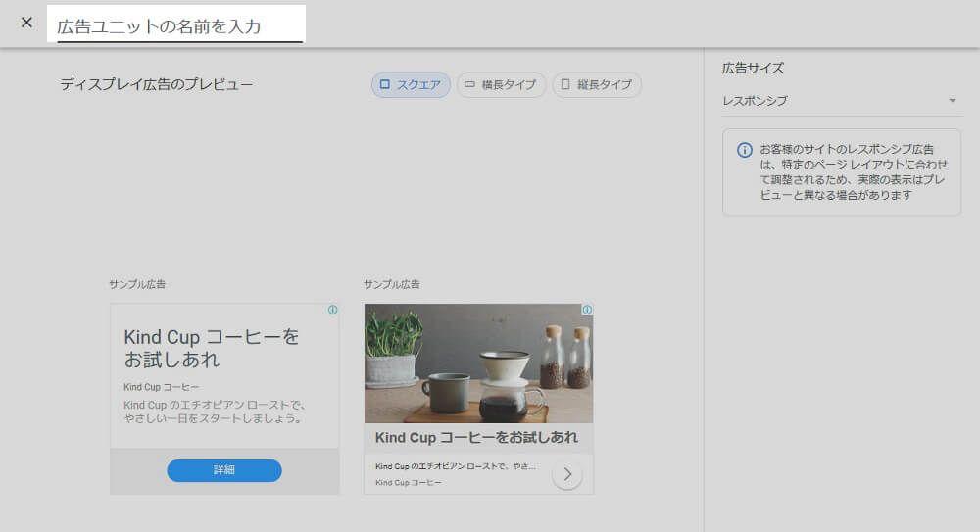Open the レスポンシブ ad size dropdown
The width and height of the screenshot is (980, 532).
tap(841, 101)
